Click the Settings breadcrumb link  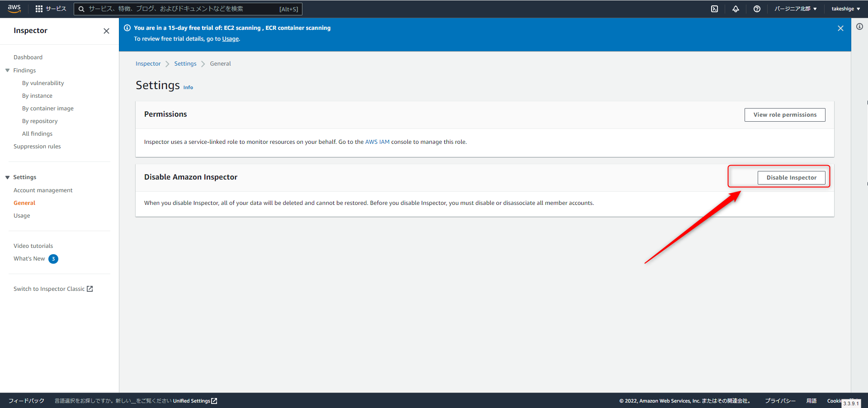click(185, 63)
